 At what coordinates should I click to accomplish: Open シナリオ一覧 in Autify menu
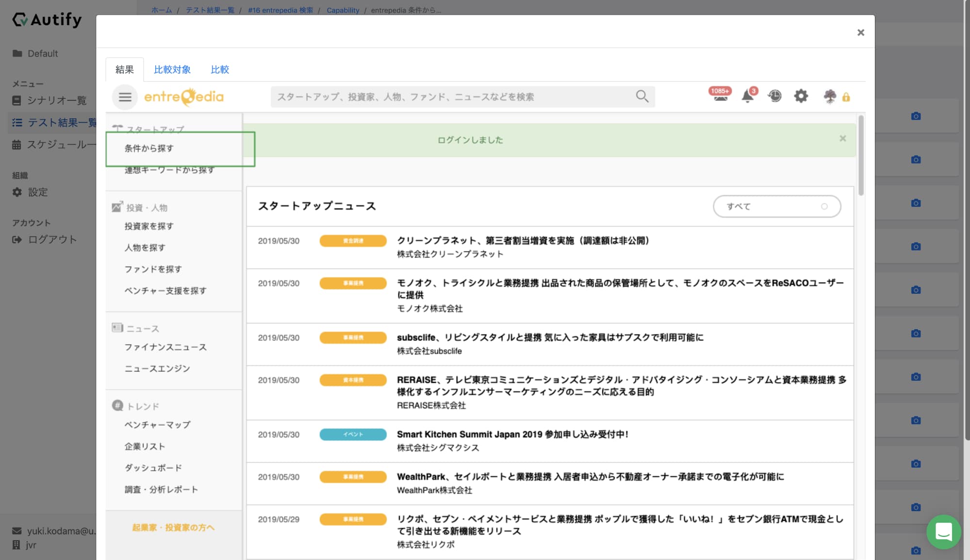point(57,100)
